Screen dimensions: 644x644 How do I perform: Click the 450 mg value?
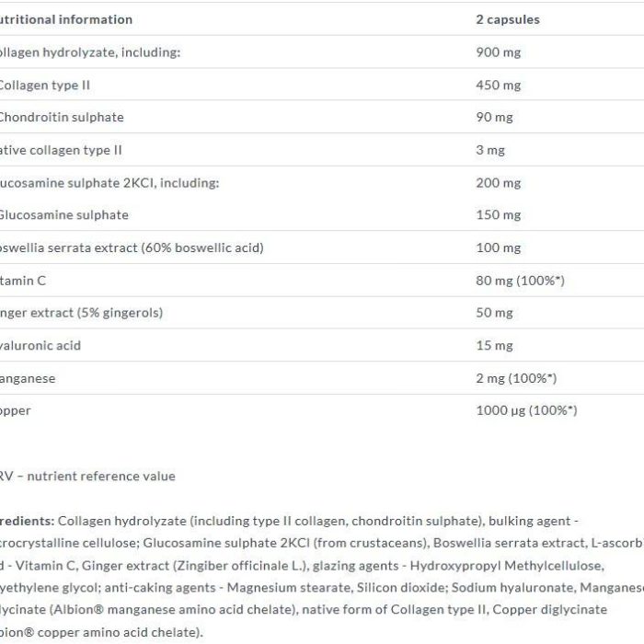[x=499, y=86]
